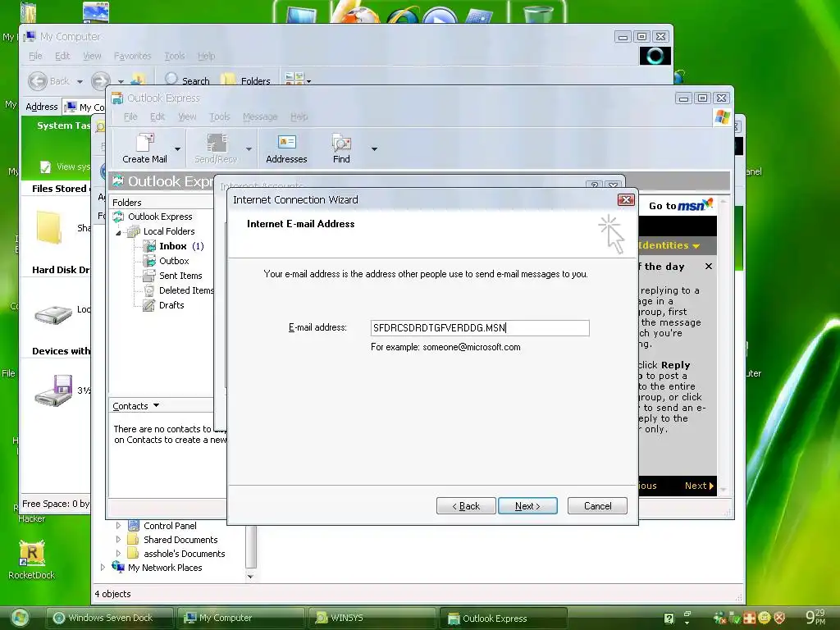Click the Go to msn link
This screenshot has height=630, width=840.
680,205
